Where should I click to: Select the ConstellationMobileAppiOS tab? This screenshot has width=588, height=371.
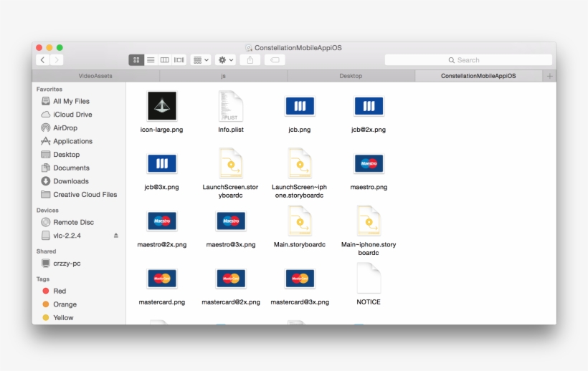478,76
